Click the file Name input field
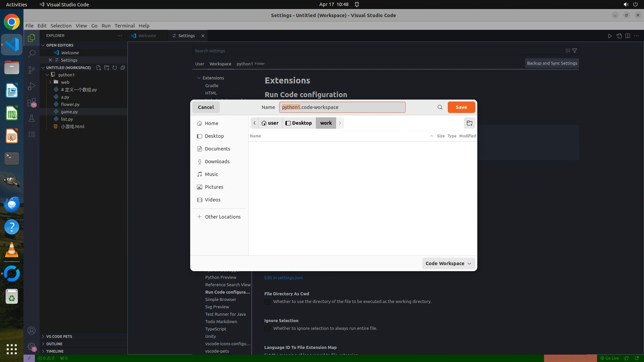The image size is (644, 362). coord(342,107)
